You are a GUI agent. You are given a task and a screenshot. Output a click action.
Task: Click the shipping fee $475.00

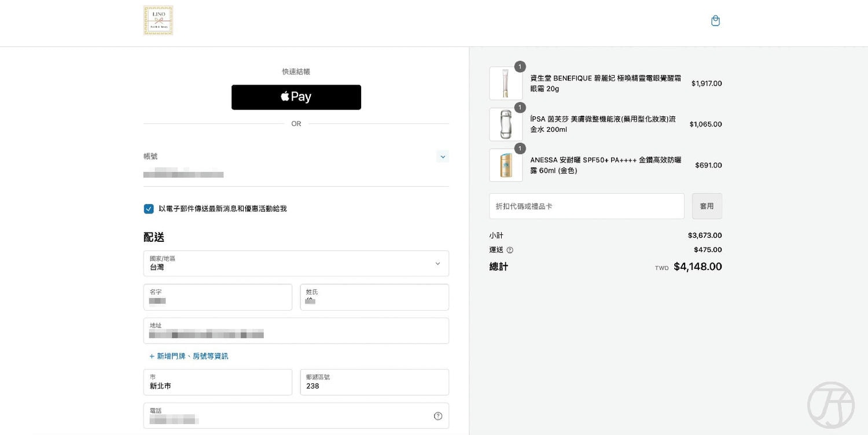click(708, 250)
